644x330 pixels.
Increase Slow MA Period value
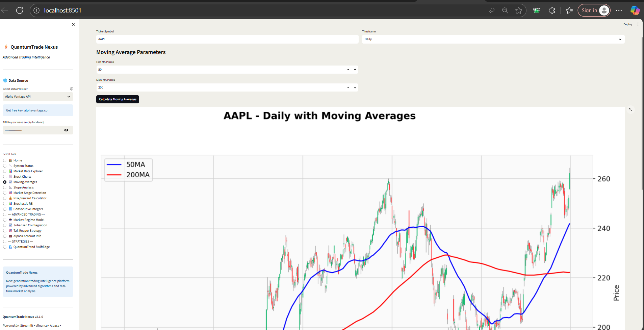coord(355,87)
